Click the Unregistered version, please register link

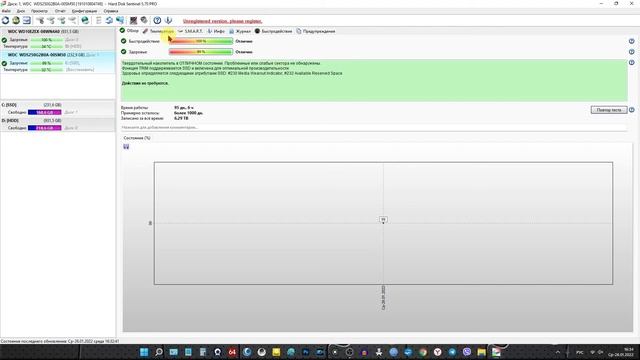(x=222, y=21)
